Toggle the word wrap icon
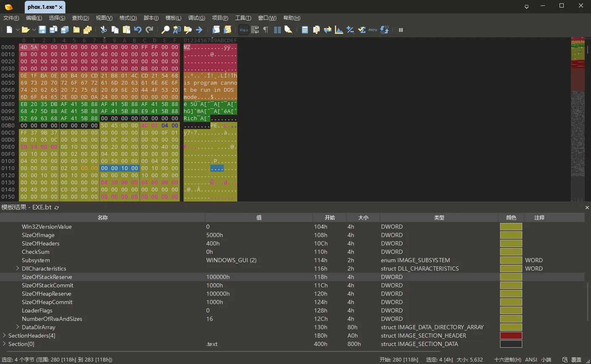 [x=255, y=30]
